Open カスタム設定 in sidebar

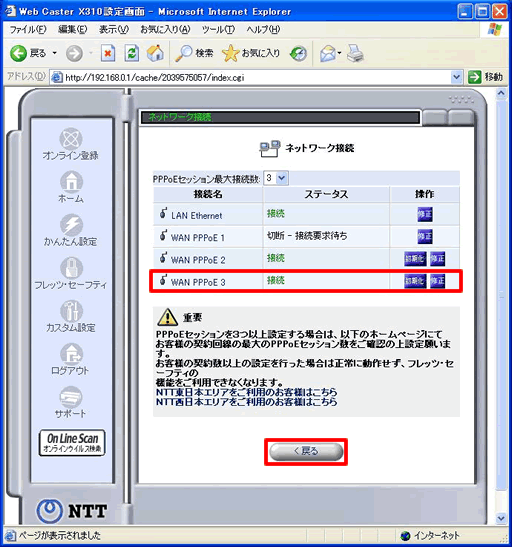click(x=71, y=317)
